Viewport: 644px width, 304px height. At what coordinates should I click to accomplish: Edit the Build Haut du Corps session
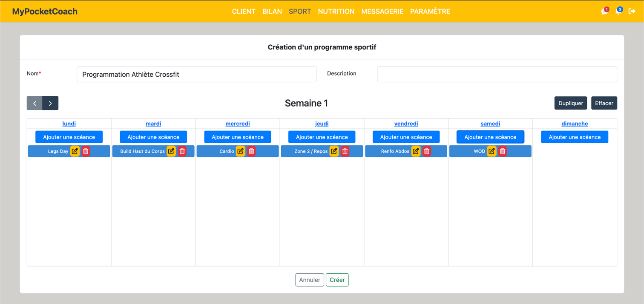click(x=171, y=151)
